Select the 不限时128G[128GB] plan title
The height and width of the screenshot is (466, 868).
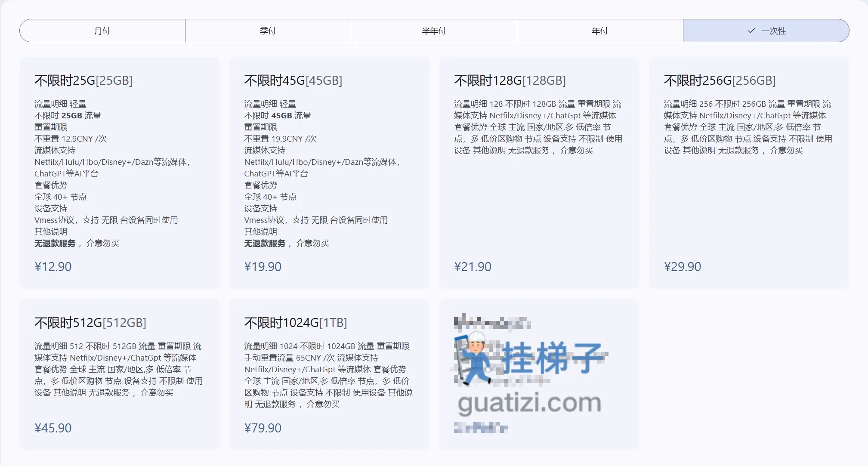[510, 80]
